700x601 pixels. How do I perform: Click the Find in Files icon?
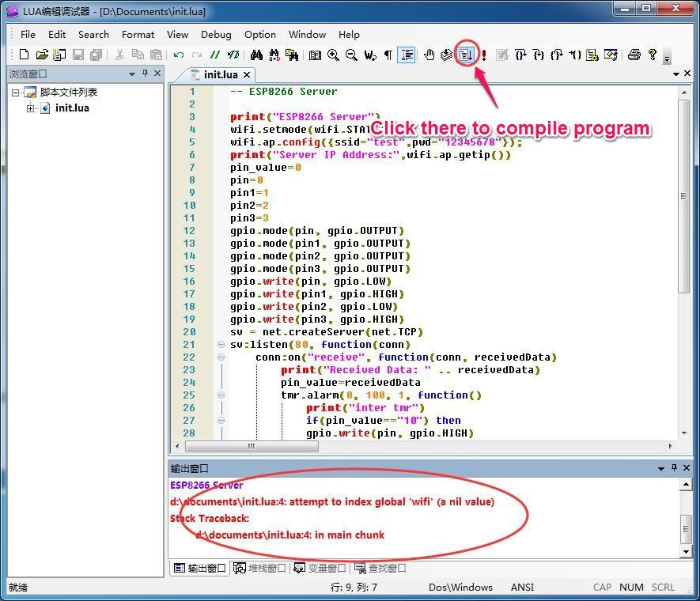292,55
